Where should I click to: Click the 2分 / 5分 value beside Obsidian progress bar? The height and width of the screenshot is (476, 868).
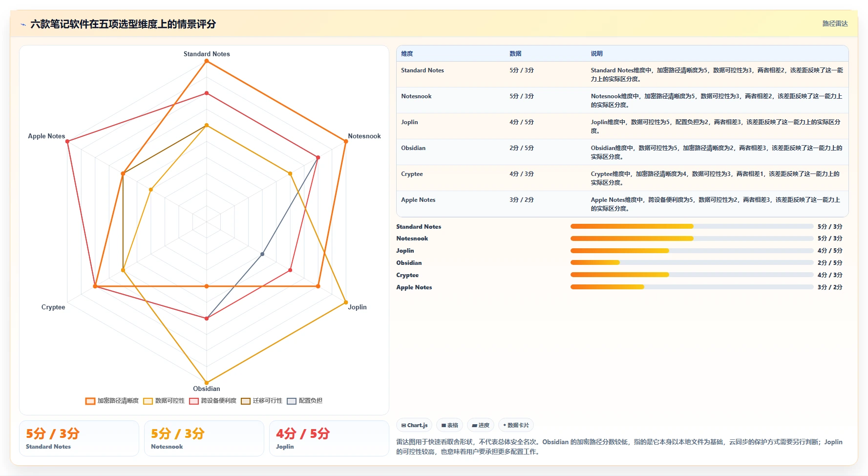pyautogui.click(x=830, y=262)
